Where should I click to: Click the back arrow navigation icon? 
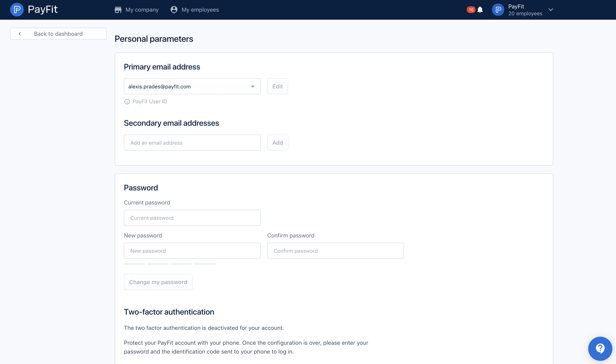(x=20, y=33)
